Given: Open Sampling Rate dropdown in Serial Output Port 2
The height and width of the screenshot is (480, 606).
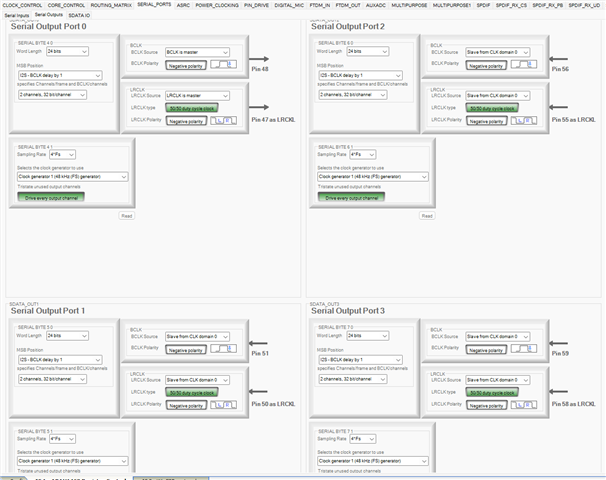Looking at the screenshot, I should (x=363, y=154).
